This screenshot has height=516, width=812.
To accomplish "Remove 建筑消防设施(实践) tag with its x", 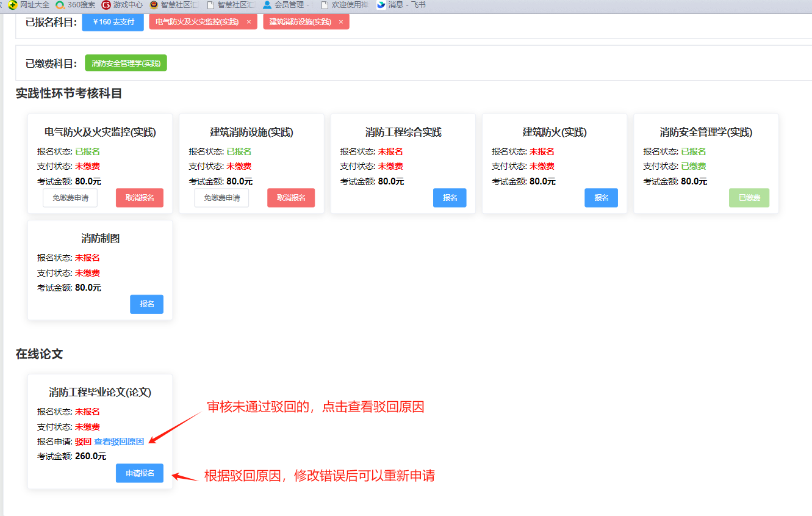I will [340, 22].
